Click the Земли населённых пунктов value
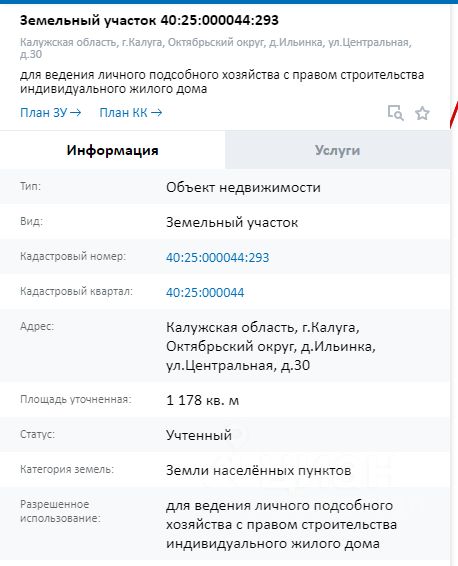Screen dimensions: 458x566 coord(258,471)
